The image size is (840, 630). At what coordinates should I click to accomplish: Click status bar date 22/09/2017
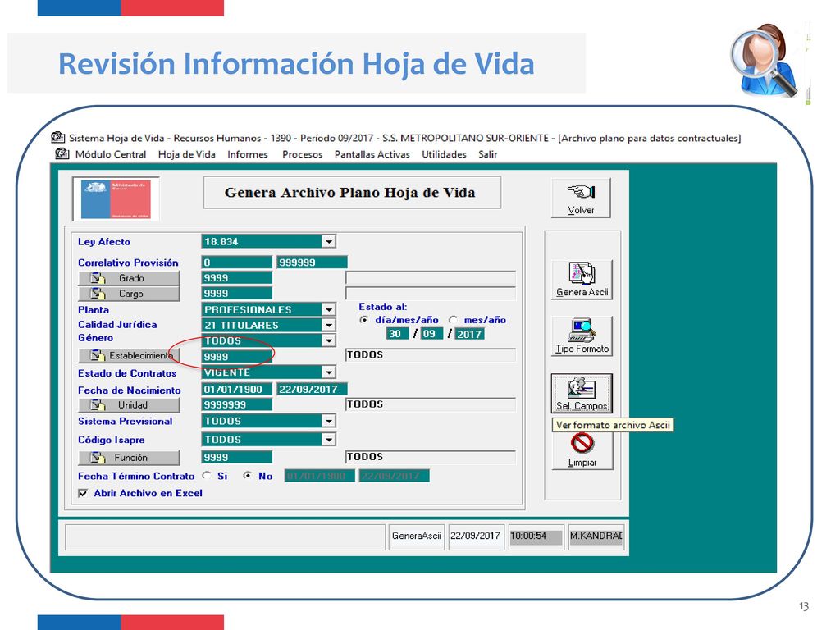475,536
